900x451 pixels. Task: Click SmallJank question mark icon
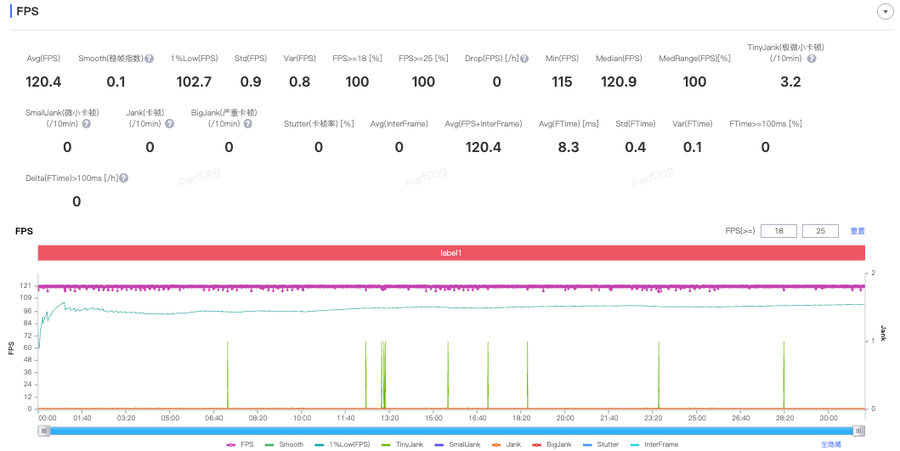(x=87, y=124)
